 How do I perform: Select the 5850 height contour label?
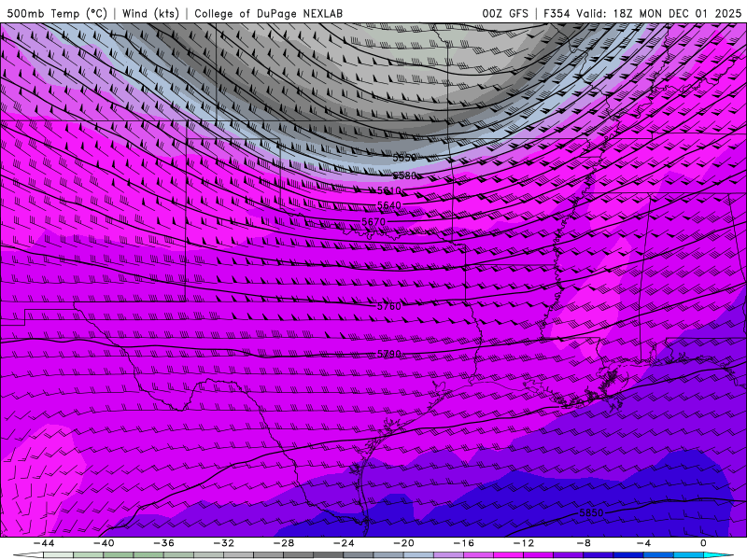tap(591, 512)
